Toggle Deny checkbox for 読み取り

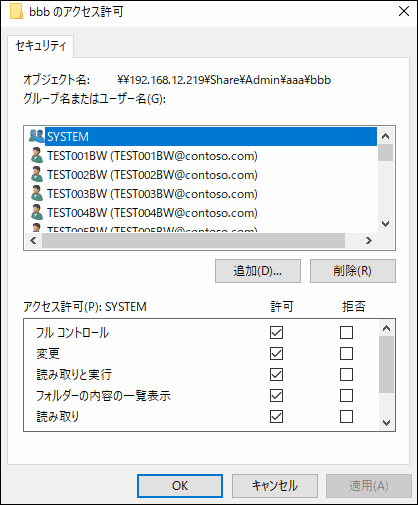click(x=346, y=416)
